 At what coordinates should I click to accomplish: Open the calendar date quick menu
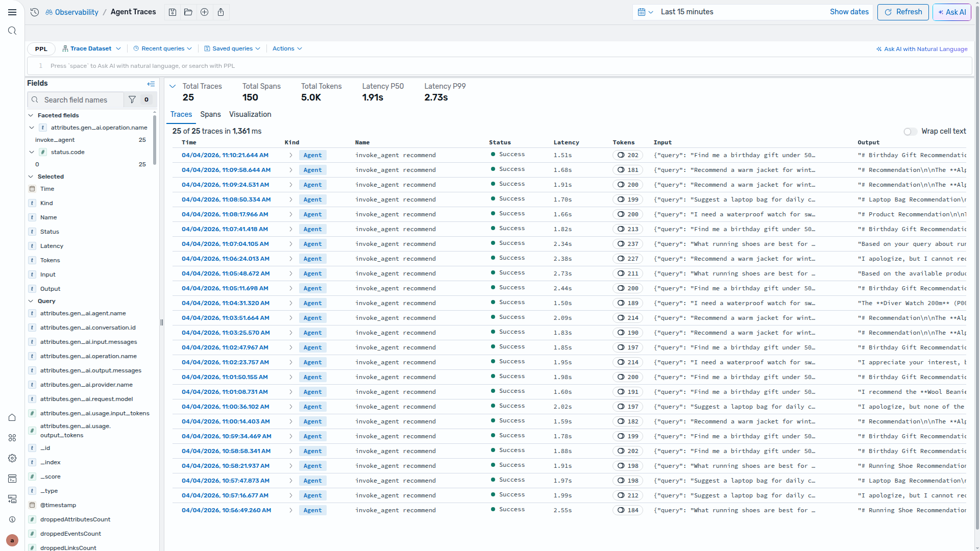[645, 12]
